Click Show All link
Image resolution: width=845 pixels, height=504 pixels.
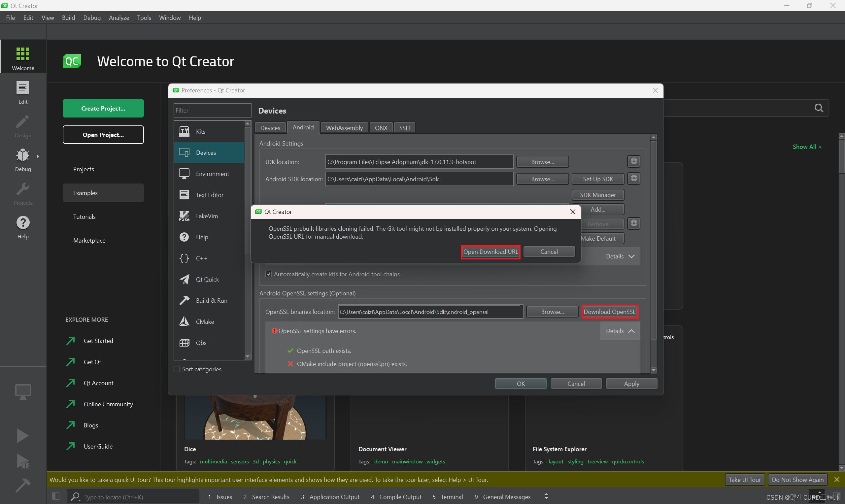click(x=807, y=147)
